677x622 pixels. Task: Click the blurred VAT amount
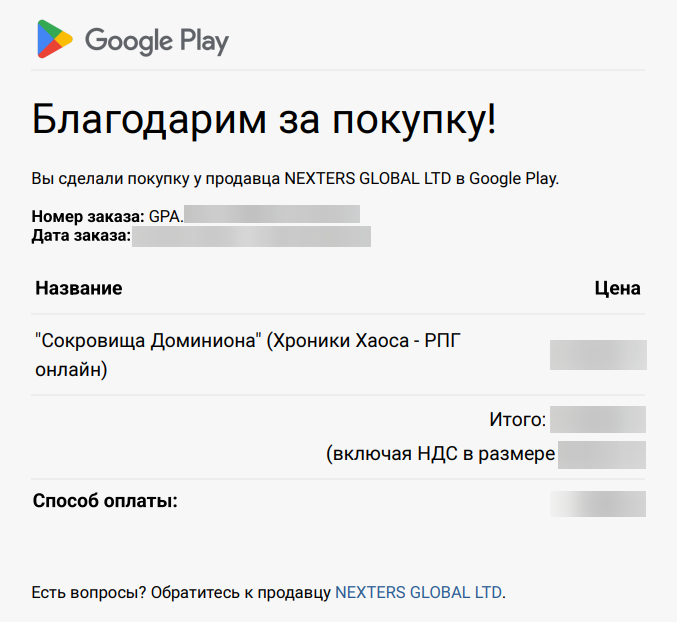(602, 454)
